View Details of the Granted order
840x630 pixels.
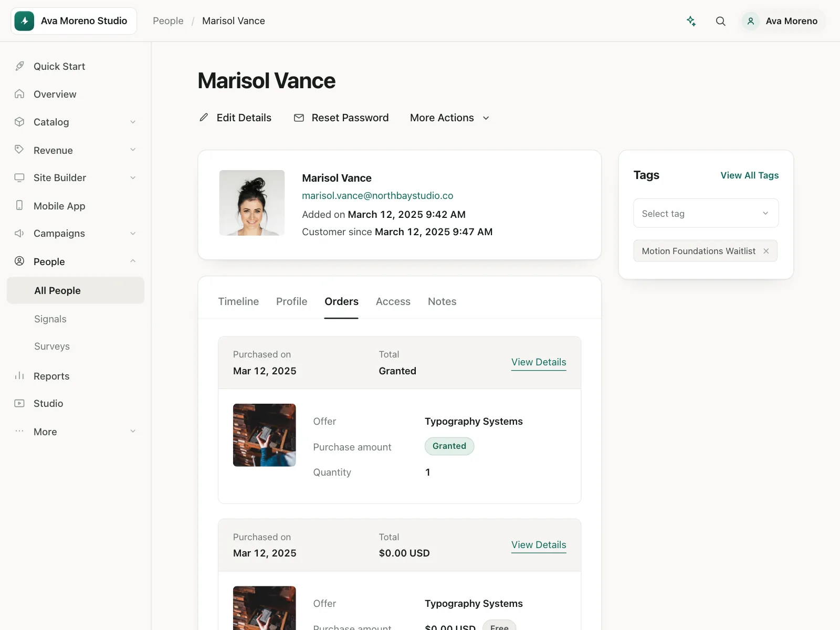(539, 362)
